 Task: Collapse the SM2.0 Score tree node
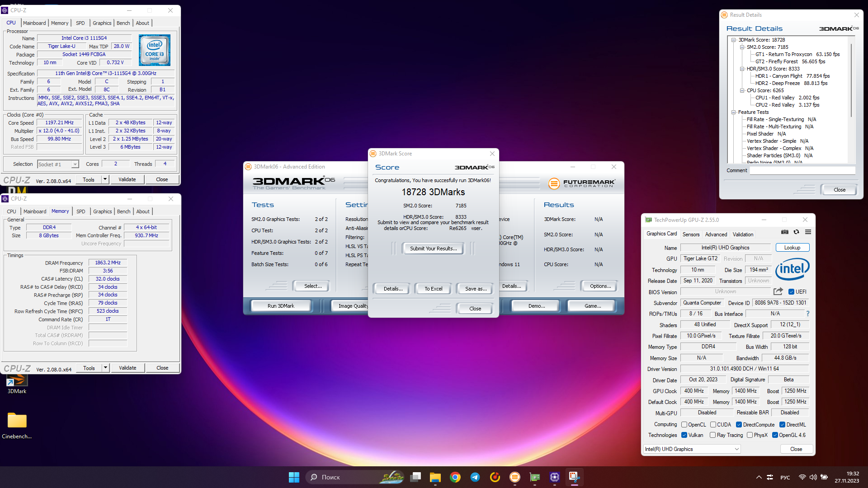[742, 47]
